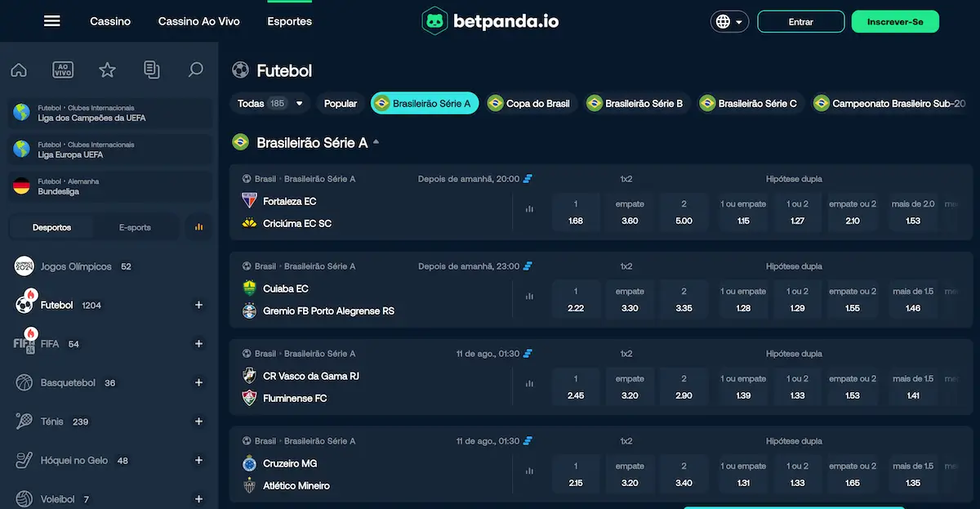Open the Ao Vivo live section
Image resolution: width=980 pixels, height=509 pixels.
point(62,69)
